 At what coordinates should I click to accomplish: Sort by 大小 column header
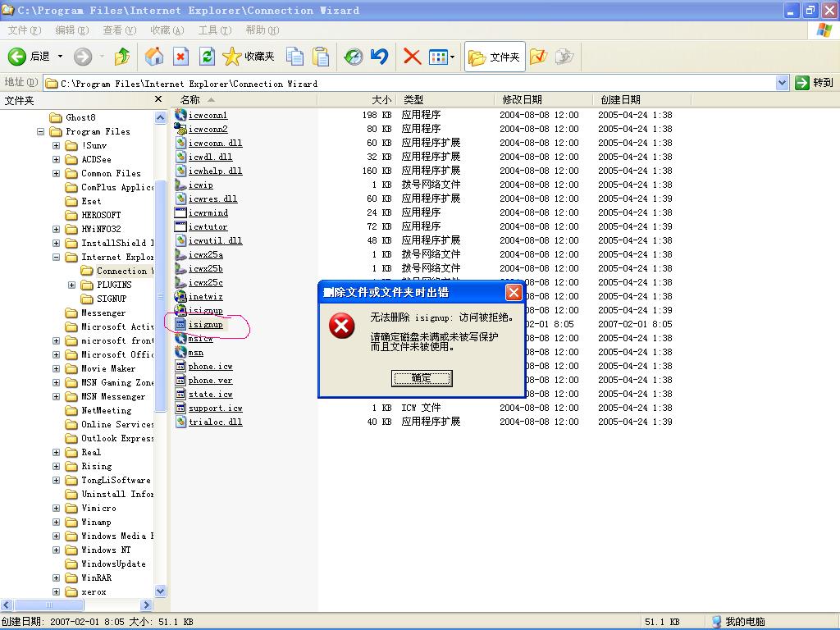(x=357, y=99)
